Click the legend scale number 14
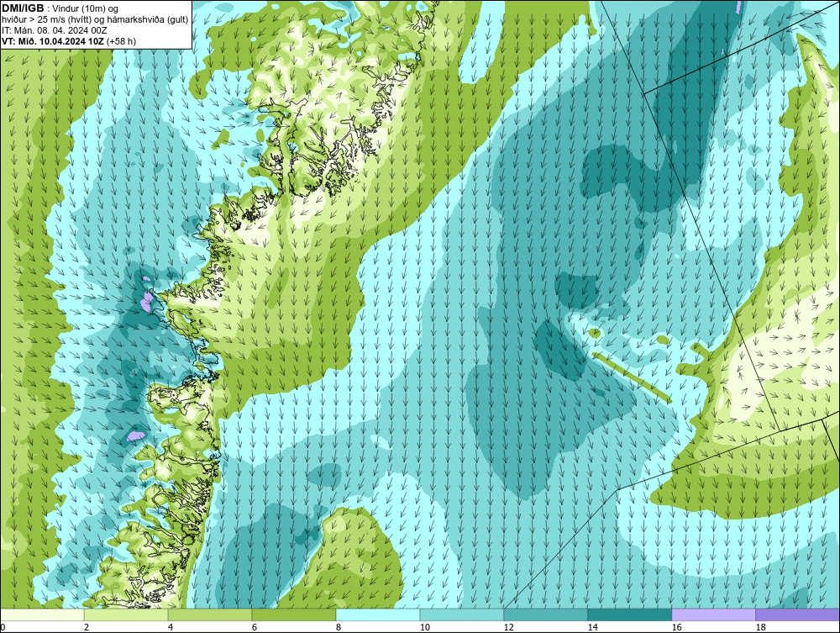The image size is (840, 633). (x=592, y=627)
